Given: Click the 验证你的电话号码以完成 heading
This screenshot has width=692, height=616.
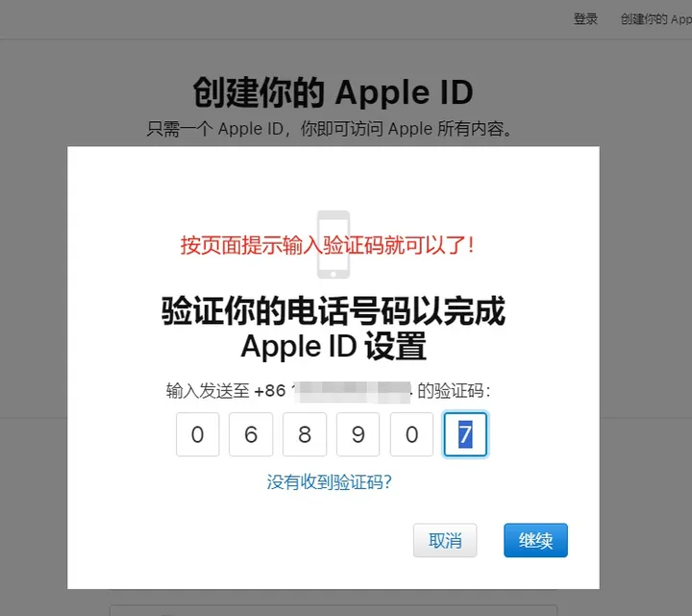Looking at the screenshot, I should 334,311.
